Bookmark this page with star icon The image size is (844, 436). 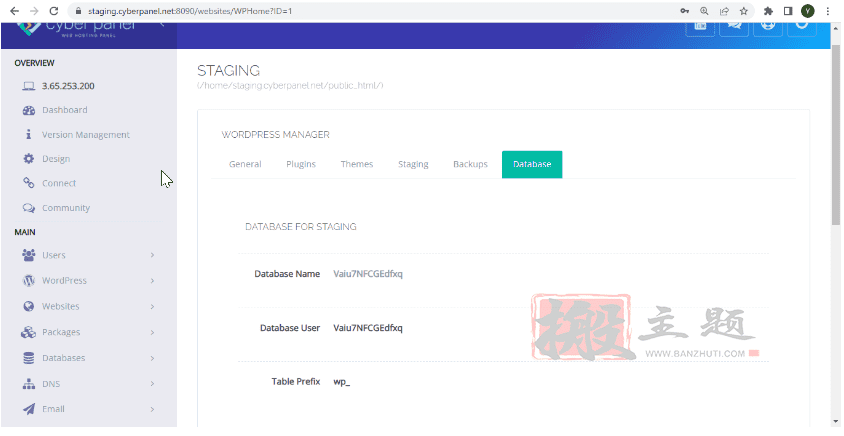743,11
